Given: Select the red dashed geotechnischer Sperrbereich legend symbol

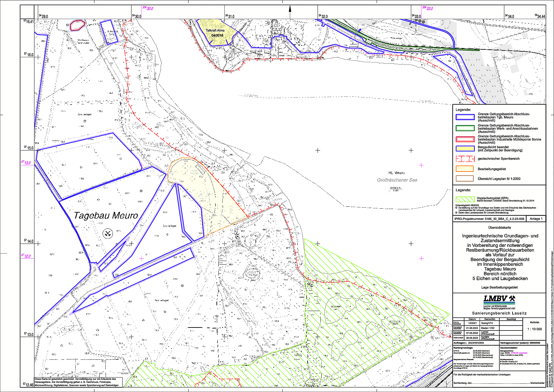Looking at the screenshot, I should click(465, 159).
